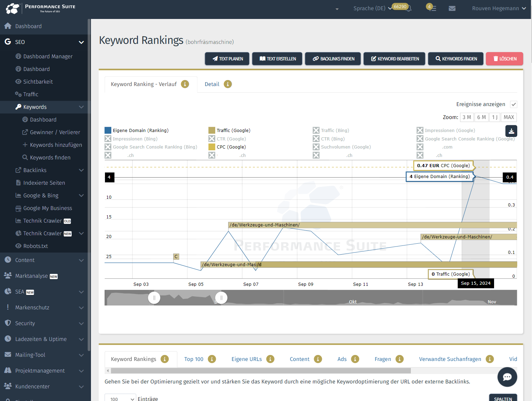532x401 pixels.
Task: Open Sprache (DE) language dropdown
Action: (373, 8)
